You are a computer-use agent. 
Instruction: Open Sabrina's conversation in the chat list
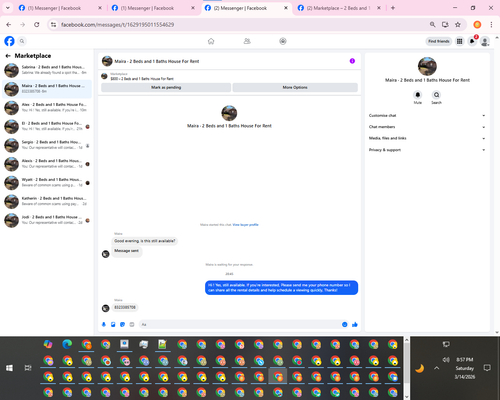[47, 70]
